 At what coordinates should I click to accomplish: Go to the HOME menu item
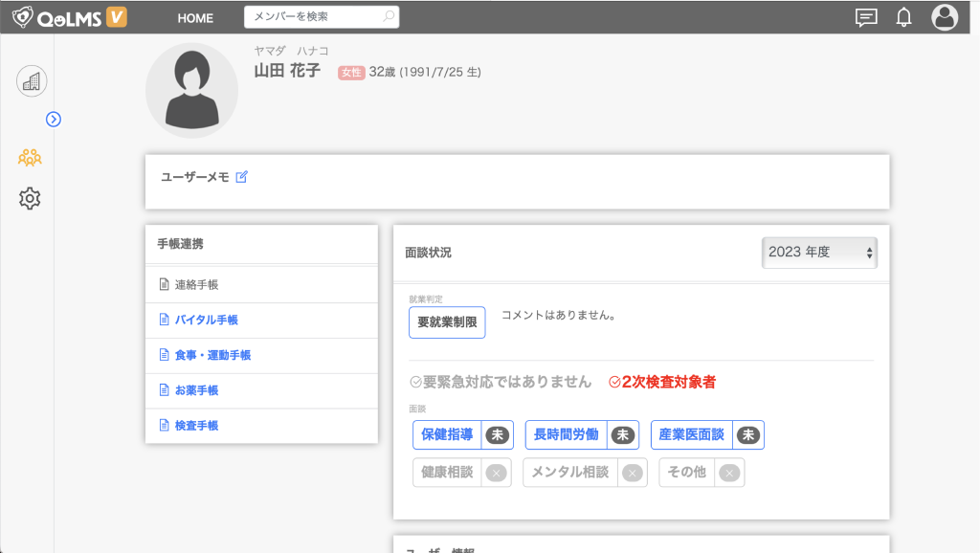point(195,18)
